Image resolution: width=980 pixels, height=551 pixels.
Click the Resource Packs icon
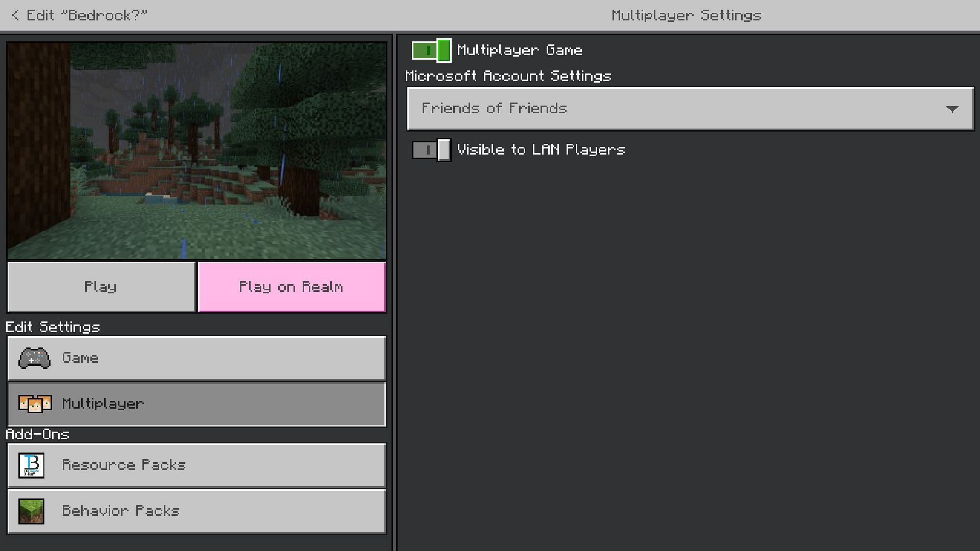tap(31, 465)
